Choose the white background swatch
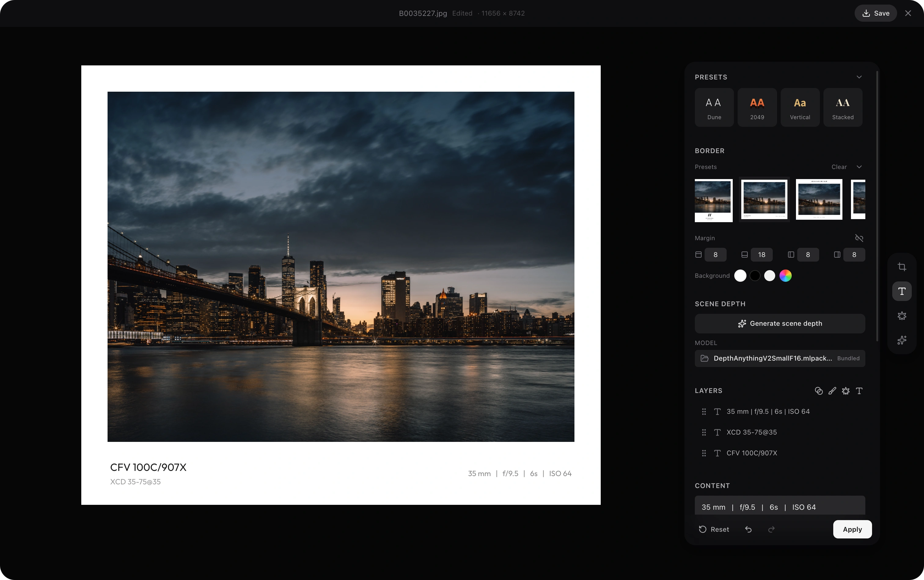The height and width of the screenshot is (580, 924). (x=740, y=276)
